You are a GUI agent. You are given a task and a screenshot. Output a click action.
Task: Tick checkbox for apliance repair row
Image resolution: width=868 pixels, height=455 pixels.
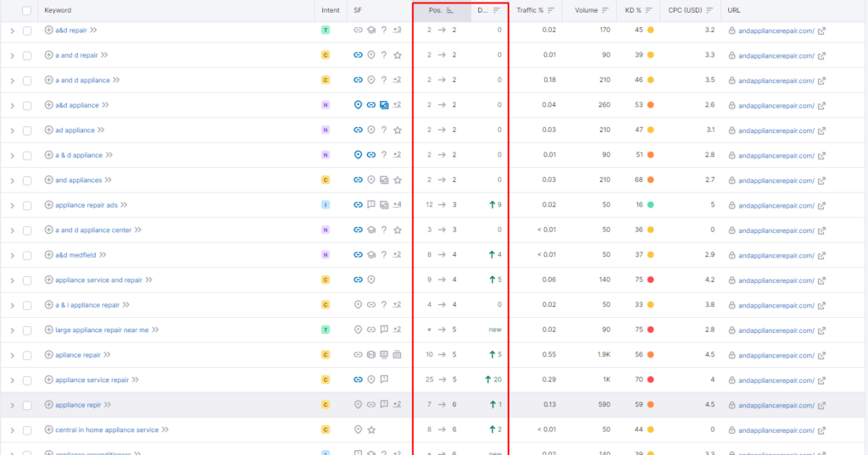(x=26, y=355)
